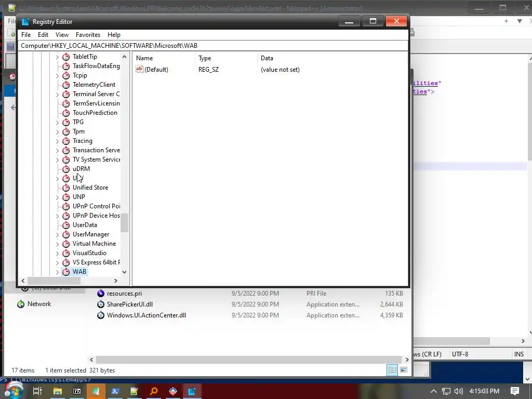Expand the Tpm key
532x399 pixels.
pyautogui.click(x=57, y=131)
